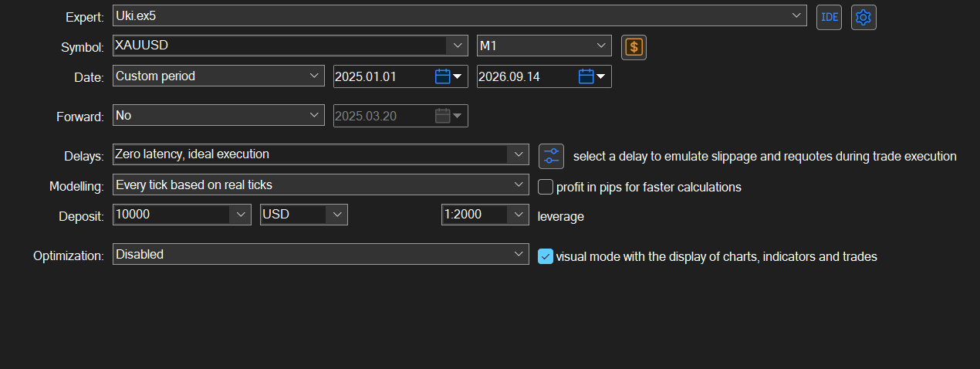Click the XAUUSD symbol input field
Screen dimensions: 980x369
280,46
